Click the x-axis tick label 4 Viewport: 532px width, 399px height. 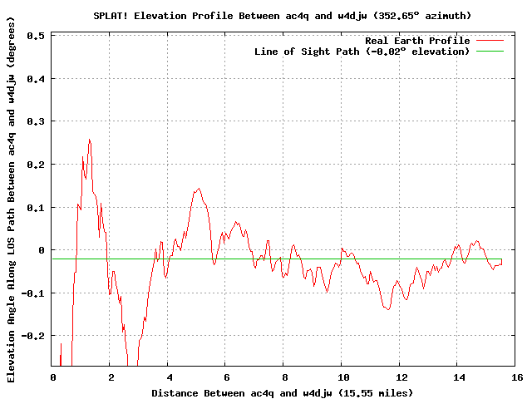(x=170, y=377)
